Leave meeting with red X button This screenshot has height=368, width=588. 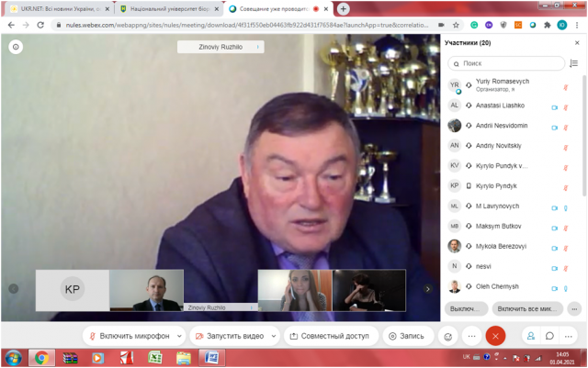click(495, 336)
